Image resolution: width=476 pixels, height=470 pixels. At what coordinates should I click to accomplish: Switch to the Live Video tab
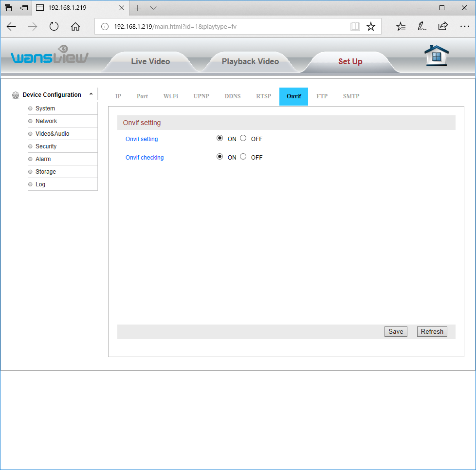pos(150,62)
